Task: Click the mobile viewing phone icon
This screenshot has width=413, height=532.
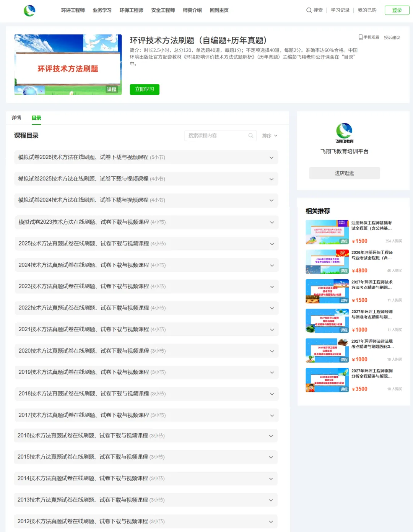Action: (360, 37)
